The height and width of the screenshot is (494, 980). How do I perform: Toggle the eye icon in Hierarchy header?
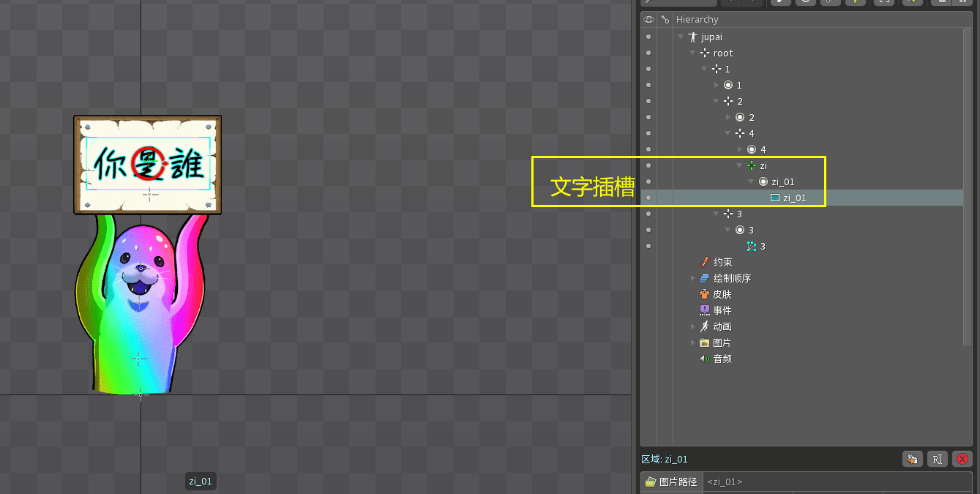pyautogui.click(x=648, y=20)
